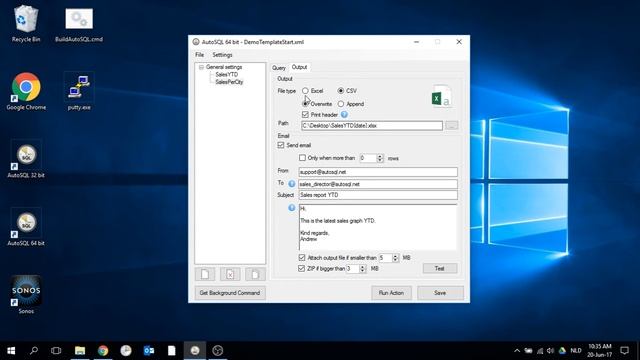Enable Only when more than checkbox
The width and height of the screenshot is (640, 360).
(302, 158)
